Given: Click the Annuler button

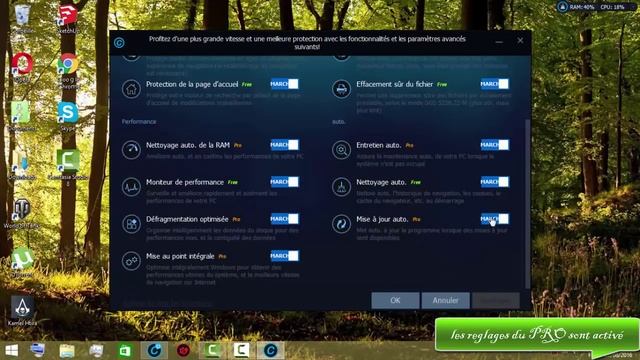Looking at the screenshot, I should (445, 300).
